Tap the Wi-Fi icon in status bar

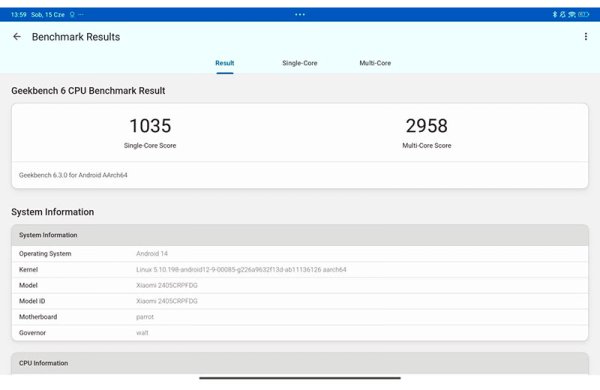point(572,15)
